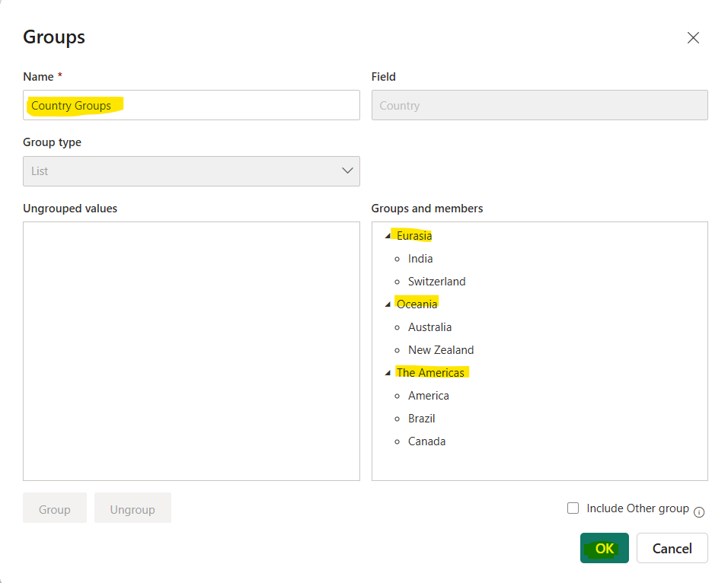Viewport: 728px width, 583px height.
Task: Click the Name field containing Country Groups
Action: pyautogui.click(x=190, y=105)
